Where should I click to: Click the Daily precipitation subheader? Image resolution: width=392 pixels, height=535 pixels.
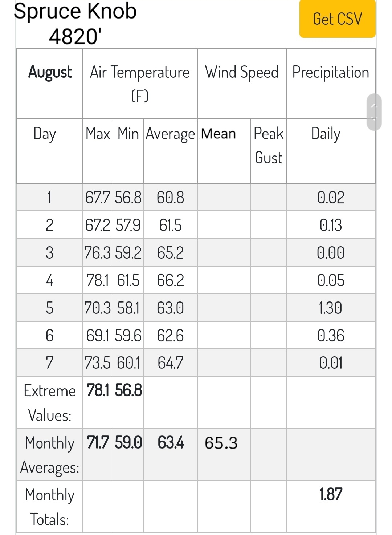pos(326,134)
